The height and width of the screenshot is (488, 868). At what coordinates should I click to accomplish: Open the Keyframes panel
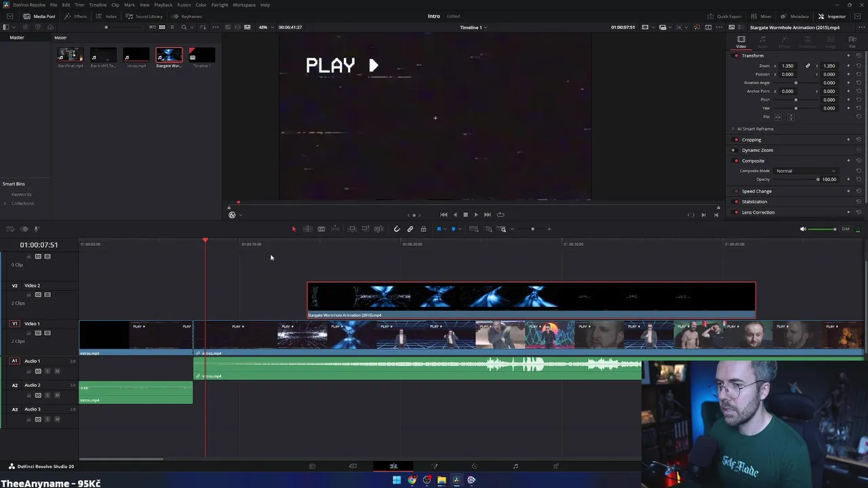click(187, 16)
